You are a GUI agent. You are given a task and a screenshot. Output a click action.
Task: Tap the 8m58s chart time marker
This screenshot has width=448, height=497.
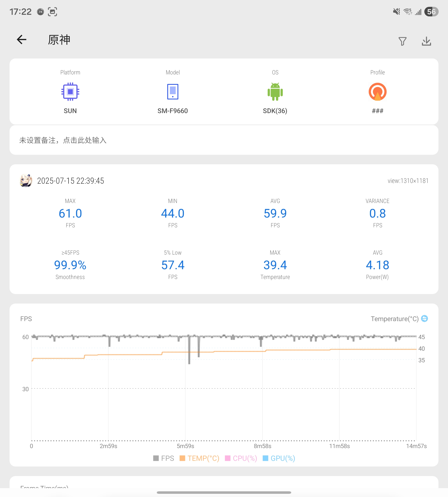(262, 446)
